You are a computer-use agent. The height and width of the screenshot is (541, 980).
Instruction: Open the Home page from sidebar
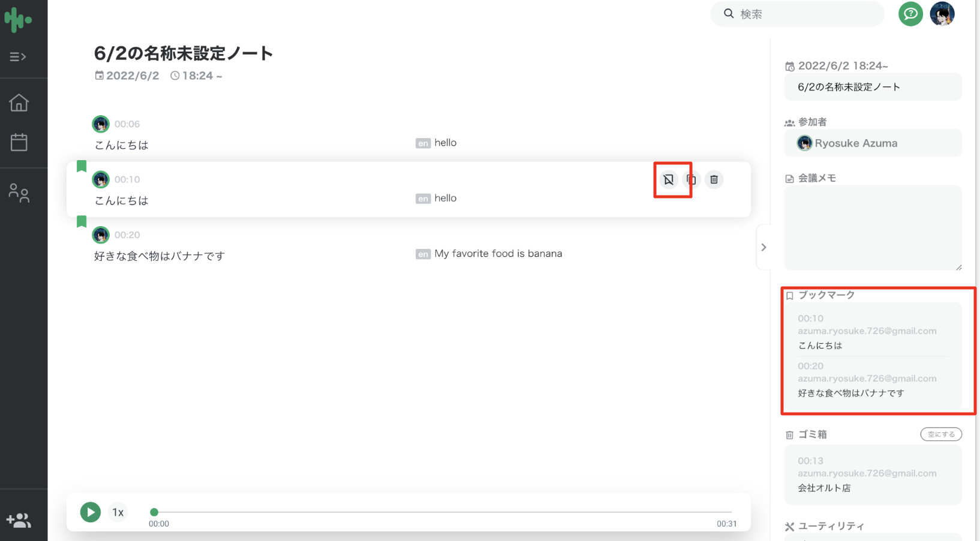coord(19,103)
